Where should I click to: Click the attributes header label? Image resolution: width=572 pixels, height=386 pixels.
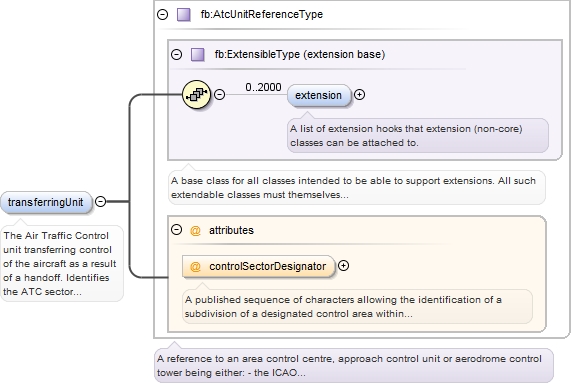[x=231, y=230]
